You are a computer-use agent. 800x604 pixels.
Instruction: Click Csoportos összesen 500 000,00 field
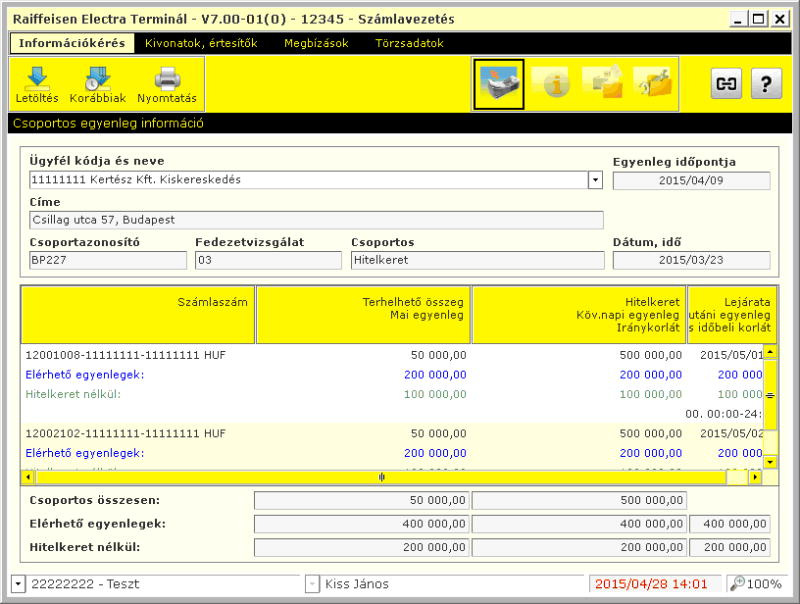tap(579, 500)
